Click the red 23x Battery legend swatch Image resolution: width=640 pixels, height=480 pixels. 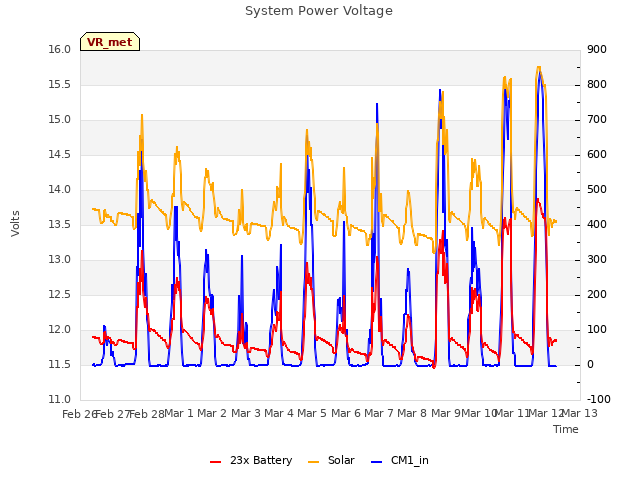click(x=216, y=462)
